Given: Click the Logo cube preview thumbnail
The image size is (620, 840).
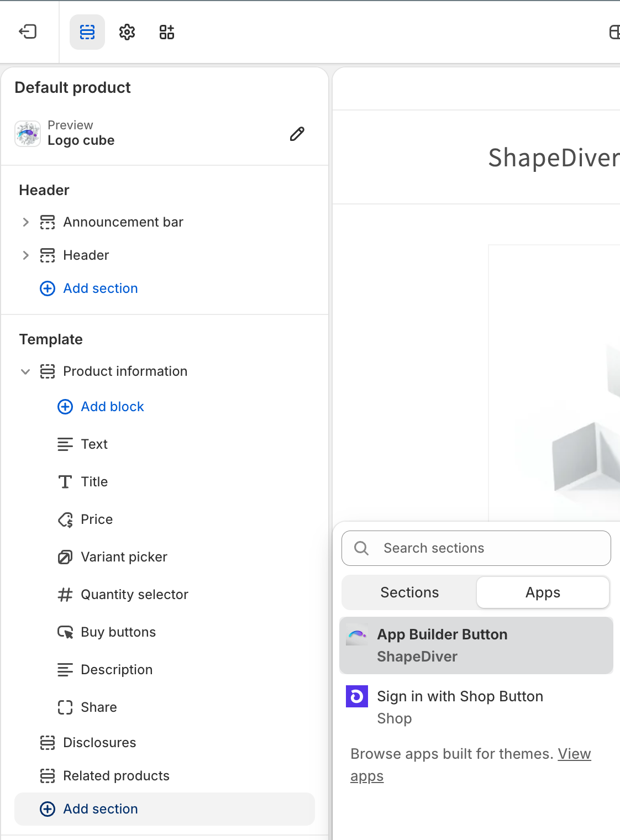Looking at the screenshot, I should 28,134.
